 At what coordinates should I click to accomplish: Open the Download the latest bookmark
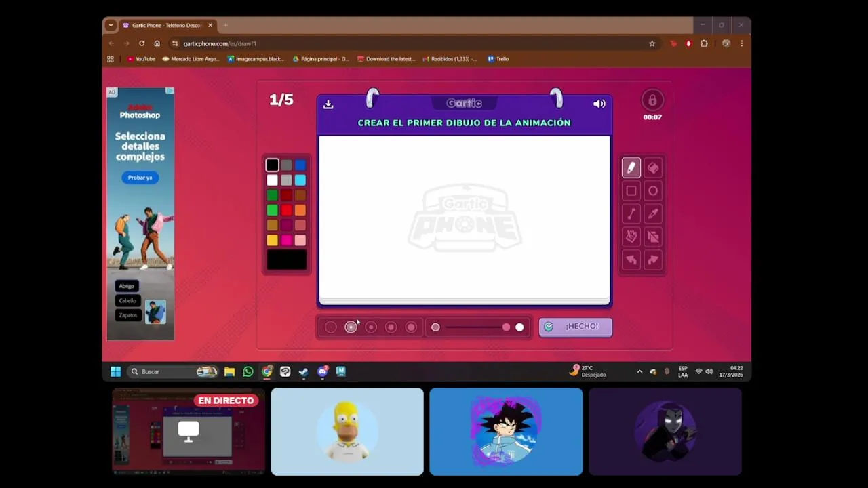click(387, 59)
